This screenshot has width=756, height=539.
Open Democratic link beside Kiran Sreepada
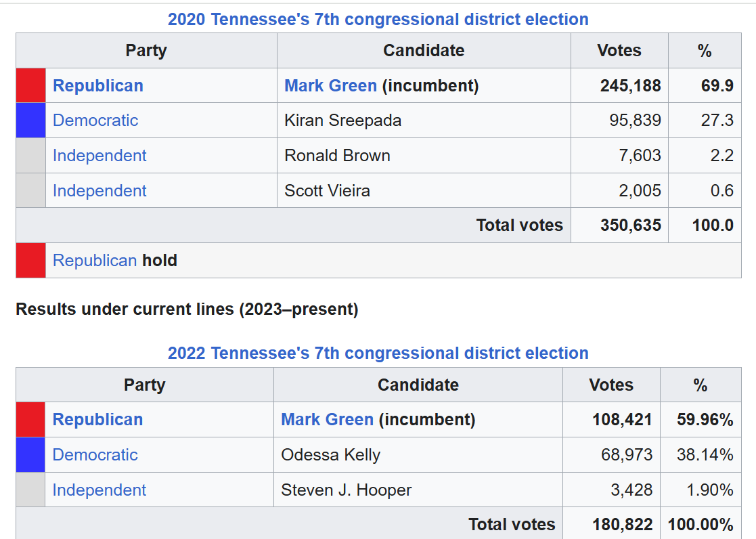pos(95,120)
